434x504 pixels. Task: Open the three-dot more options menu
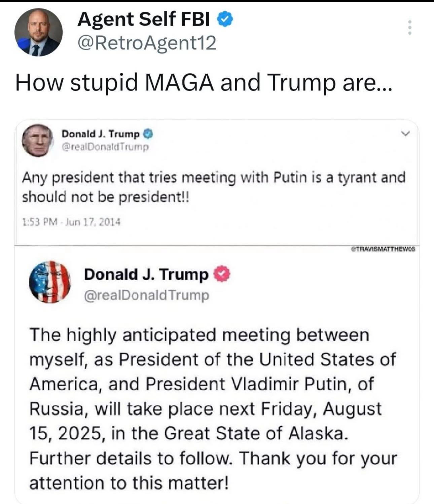pos(409,27)
